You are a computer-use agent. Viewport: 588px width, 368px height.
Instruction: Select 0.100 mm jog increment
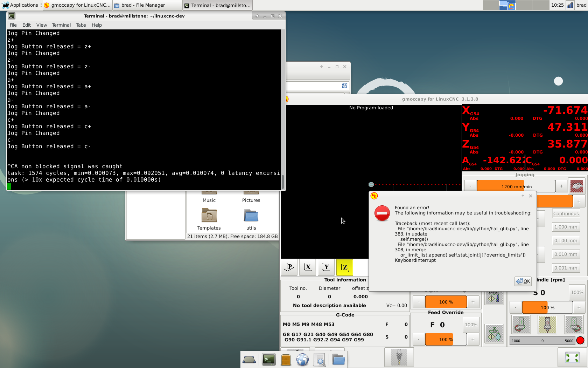point(566,240)
